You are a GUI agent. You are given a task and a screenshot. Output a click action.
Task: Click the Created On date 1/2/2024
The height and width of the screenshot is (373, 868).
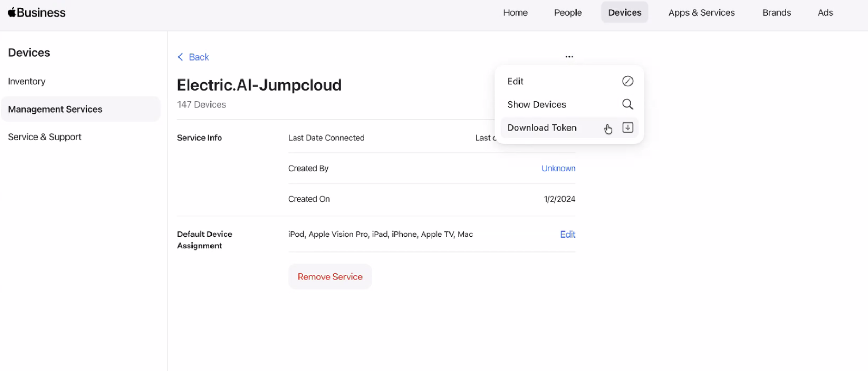[559, 199]
